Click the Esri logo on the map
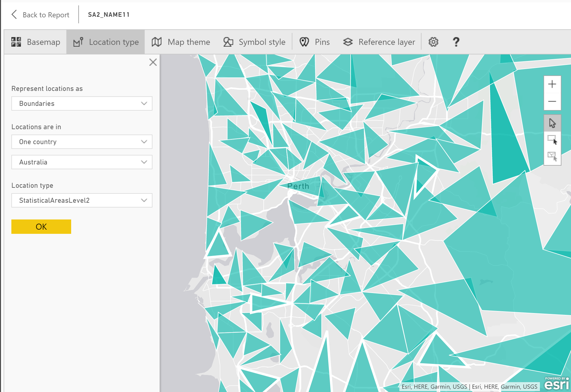This screenshot has height=392, width=571. click(x=556, y=384)
